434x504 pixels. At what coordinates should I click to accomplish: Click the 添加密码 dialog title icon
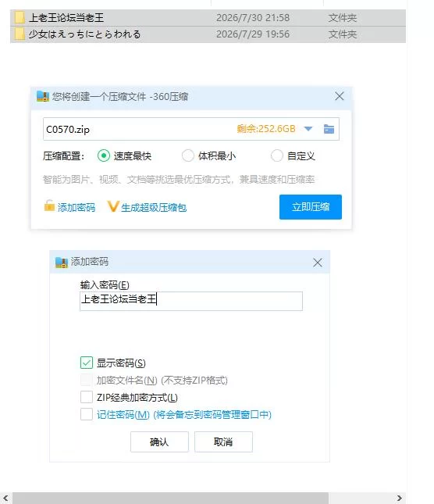coord(62,263)
